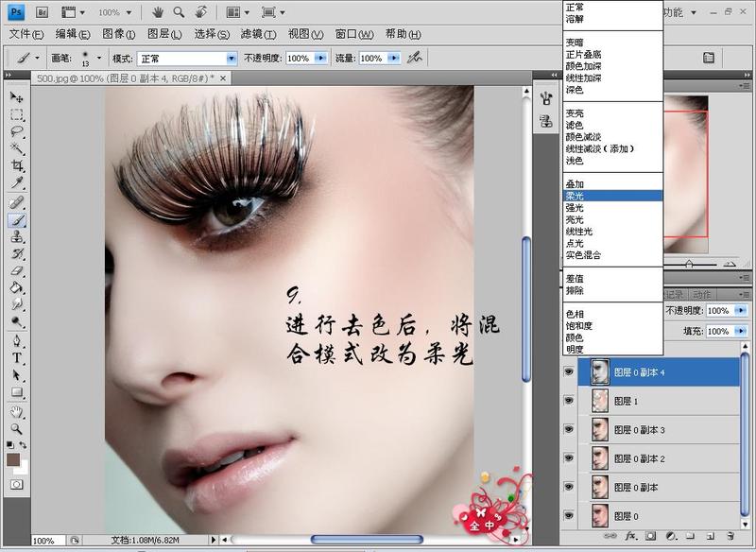Select the Healing Brush tool
Viewport: 756px width, 552px height.
pyautogui.click(x=17, y=202)
